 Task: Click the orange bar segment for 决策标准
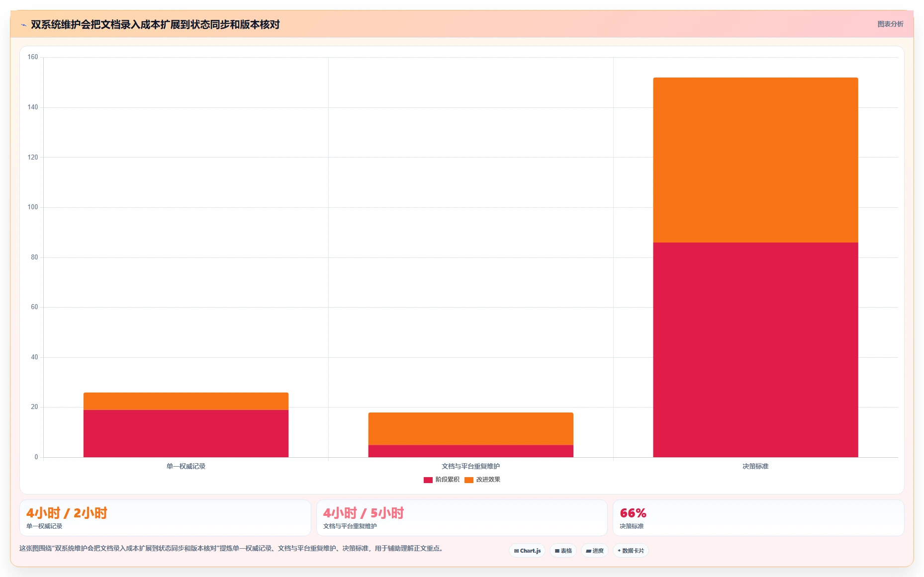point(755,160)
